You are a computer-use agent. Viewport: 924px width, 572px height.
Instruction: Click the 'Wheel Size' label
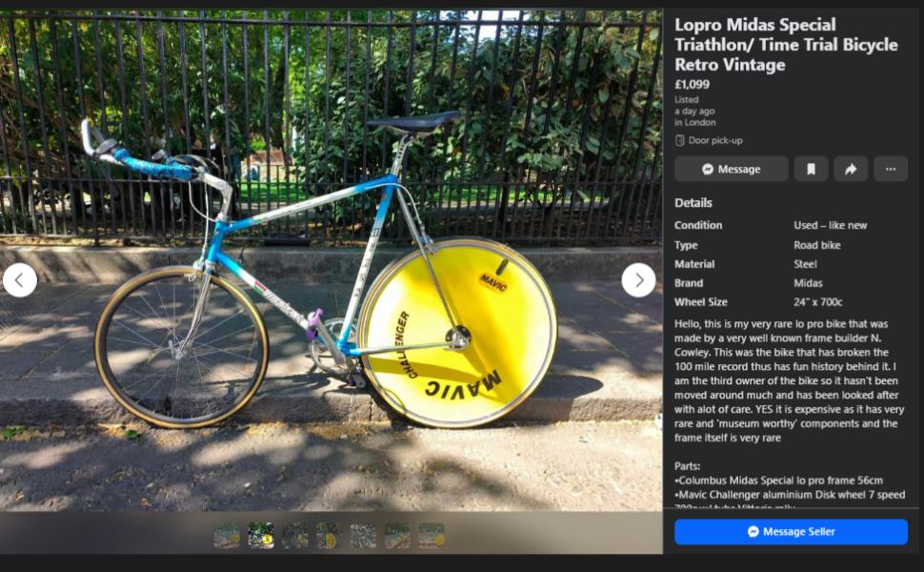pyautogui.click(x=701, y=302)
